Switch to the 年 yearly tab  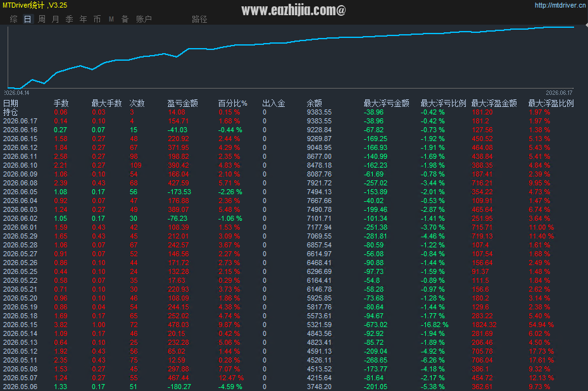(84, 19)
